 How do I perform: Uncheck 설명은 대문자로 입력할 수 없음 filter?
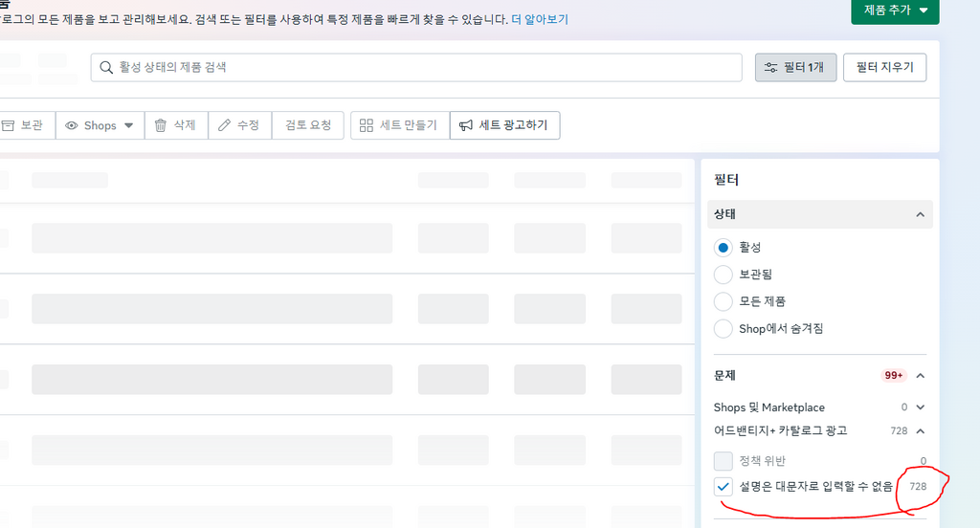click(724, 486)
